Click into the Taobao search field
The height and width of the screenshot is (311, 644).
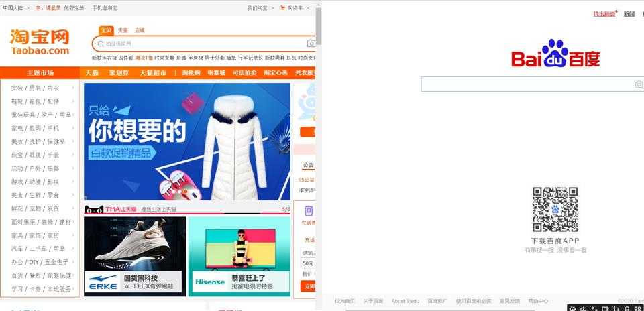click(205, 44)
